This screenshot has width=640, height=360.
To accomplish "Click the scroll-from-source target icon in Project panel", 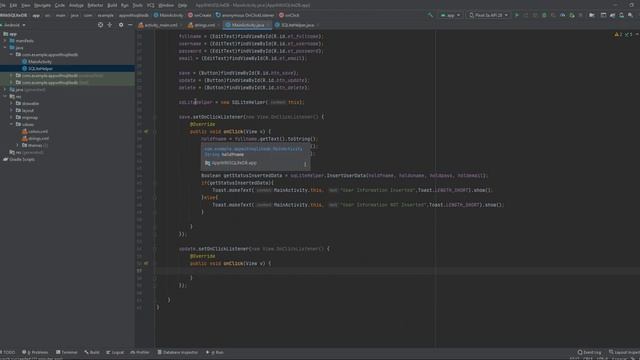I will (100, 25).
